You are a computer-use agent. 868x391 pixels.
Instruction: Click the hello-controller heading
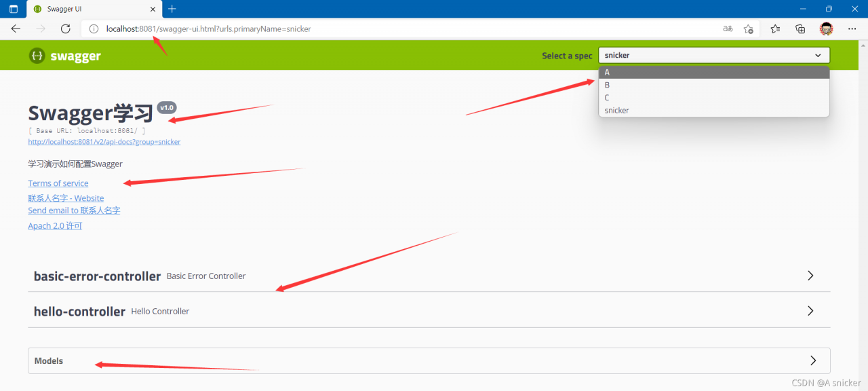79,312
